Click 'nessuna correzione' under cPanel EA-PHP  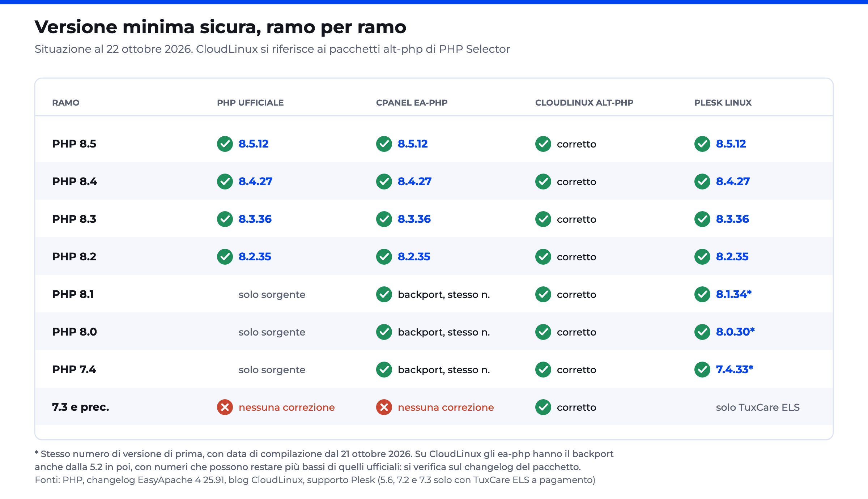(446, 407)
